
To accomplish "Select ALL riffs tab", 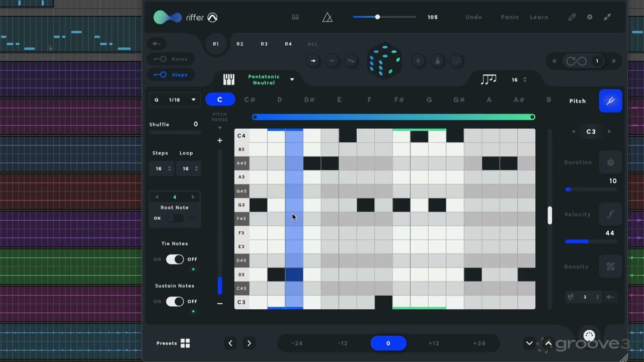I will pyautogui.click(x=312, y=44).
